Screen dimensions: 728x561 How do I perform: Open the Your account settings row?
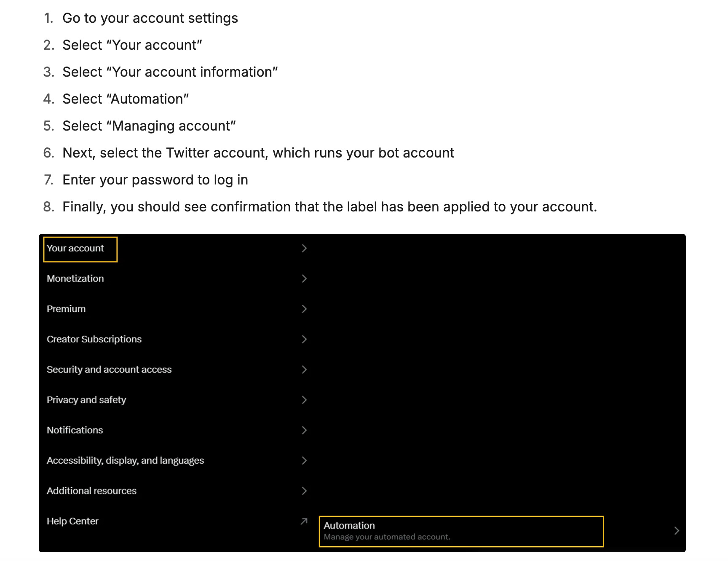(177, 248)
